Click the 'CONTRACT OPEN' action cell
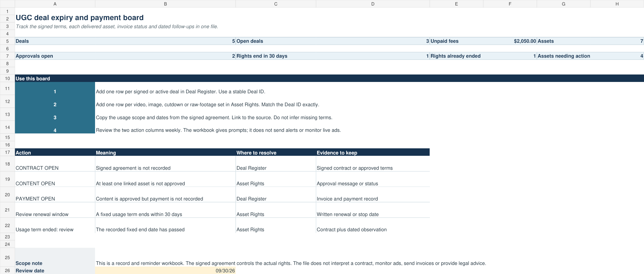This screenshot has width=644, height=274. [55, 164]
